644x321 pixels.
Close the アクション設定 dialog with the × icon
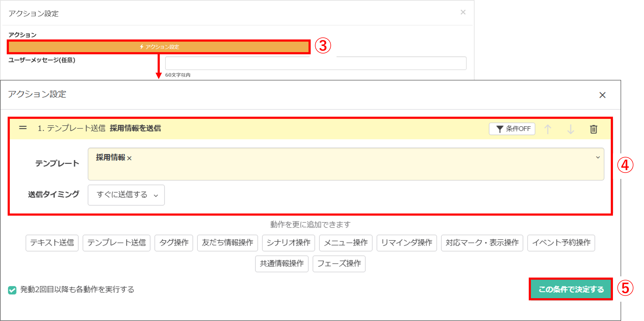pos(603,95)
